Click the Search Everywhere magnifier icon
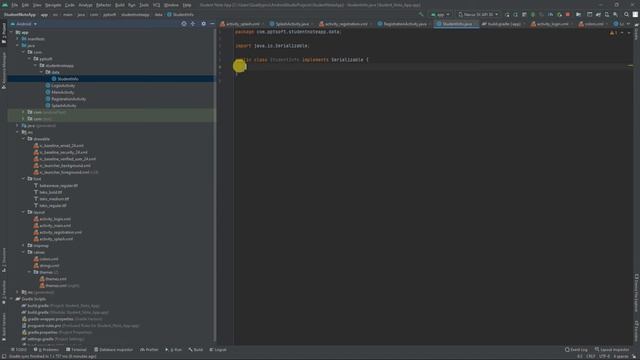 click(x=627, y=14)
